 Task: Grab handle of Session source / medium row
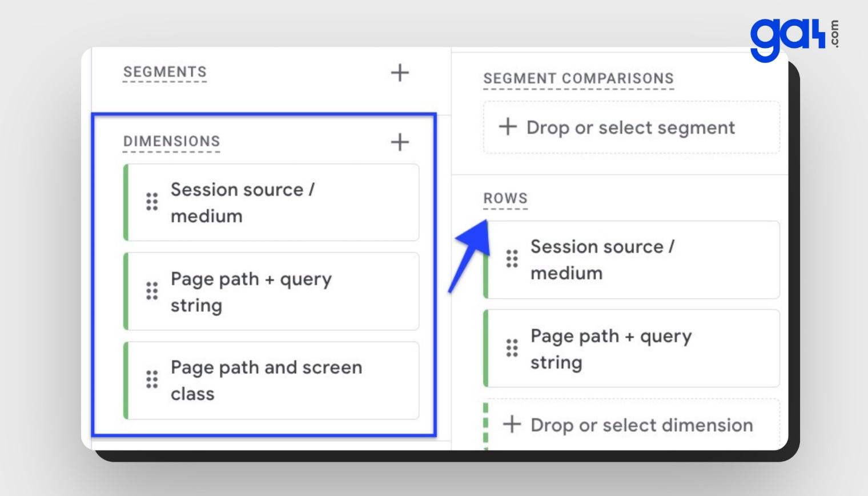tap(512, 259)
